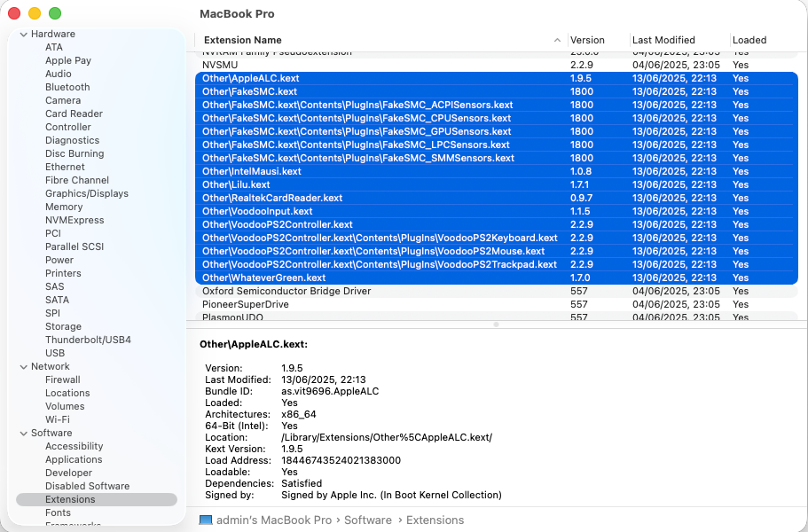Select the Other\WhateverGreen.kext row
808x532 pixels.
coord(497,278)
